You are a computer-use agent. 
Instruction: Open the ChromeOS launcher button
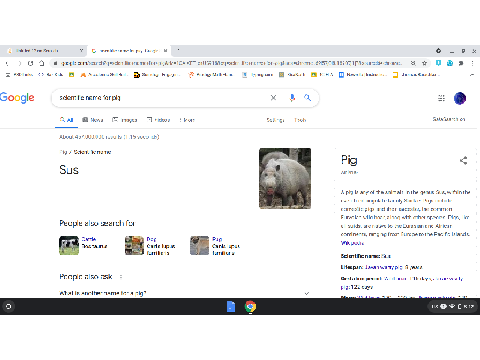(x=9, y=306)
